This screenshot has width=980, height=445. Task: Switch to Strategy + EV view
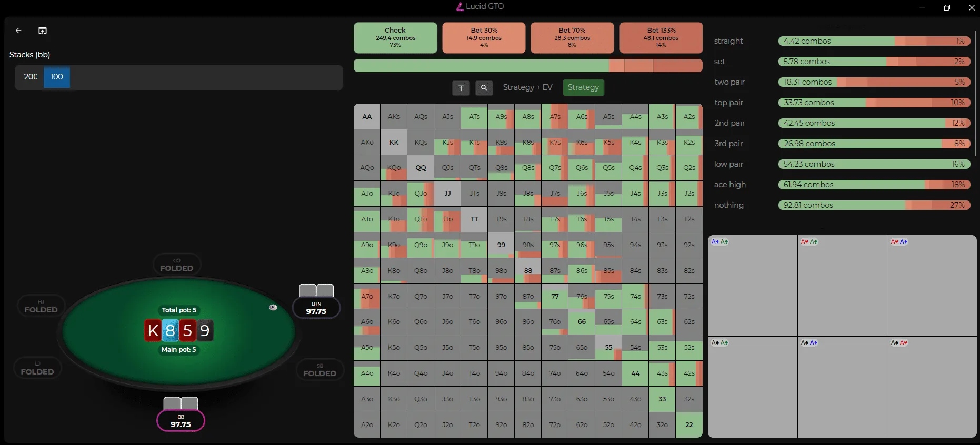point(527,87)
